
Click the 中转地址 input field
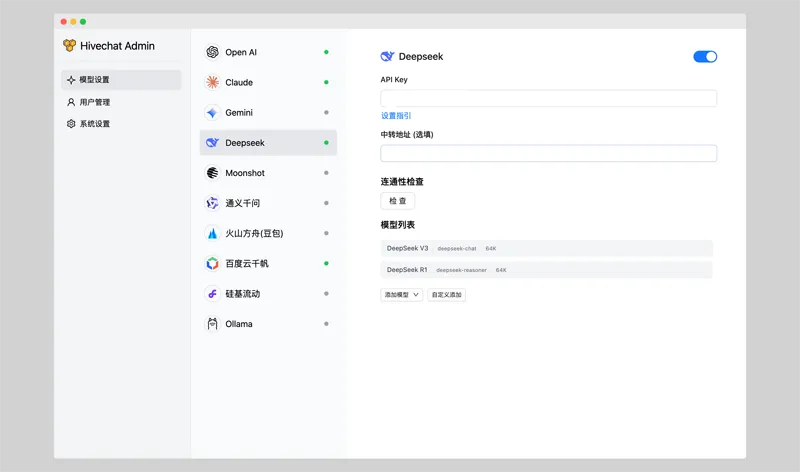(548, 153)
